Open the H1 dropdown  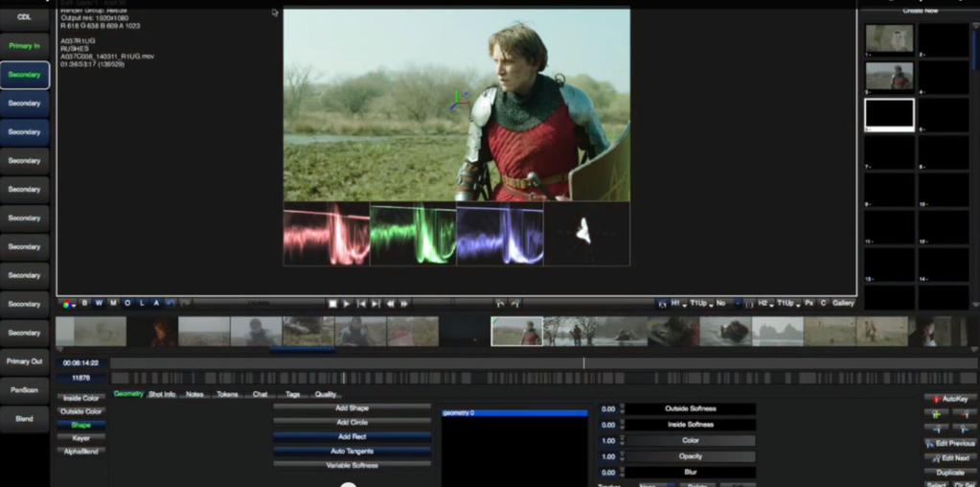point(679,303)
